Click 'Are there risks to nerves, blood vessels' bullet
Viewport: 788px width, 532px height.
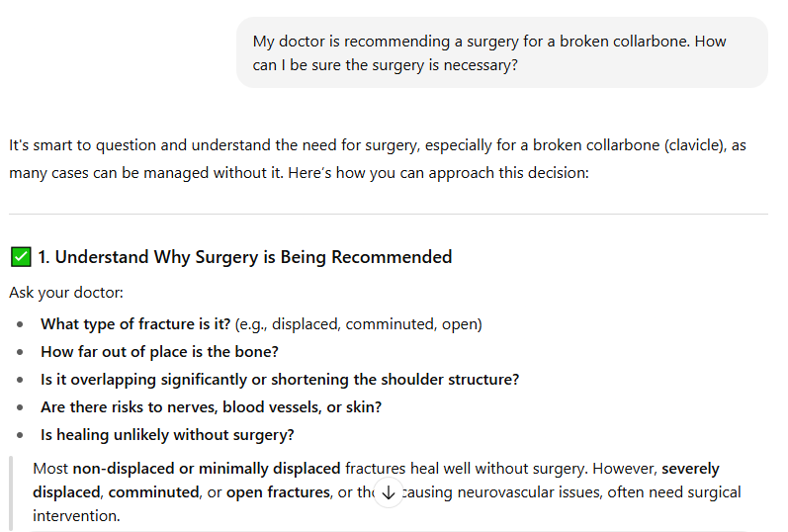click(211, 407)
